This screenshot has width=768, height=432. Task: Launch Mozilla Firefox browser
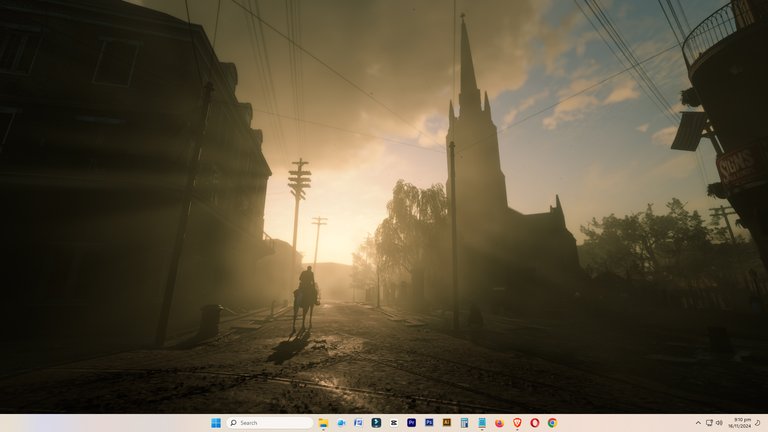(499, 423)
